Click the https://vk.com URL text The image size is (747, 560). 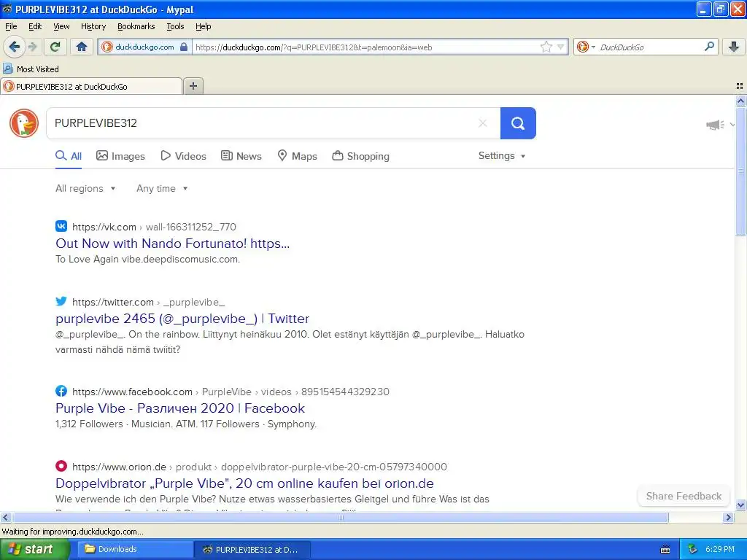[104, 227]
